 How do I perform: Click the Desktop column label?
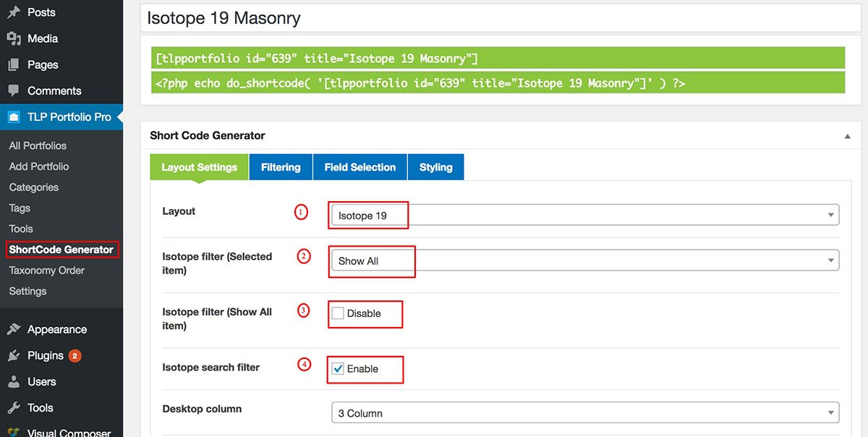[x=202, y=409]
